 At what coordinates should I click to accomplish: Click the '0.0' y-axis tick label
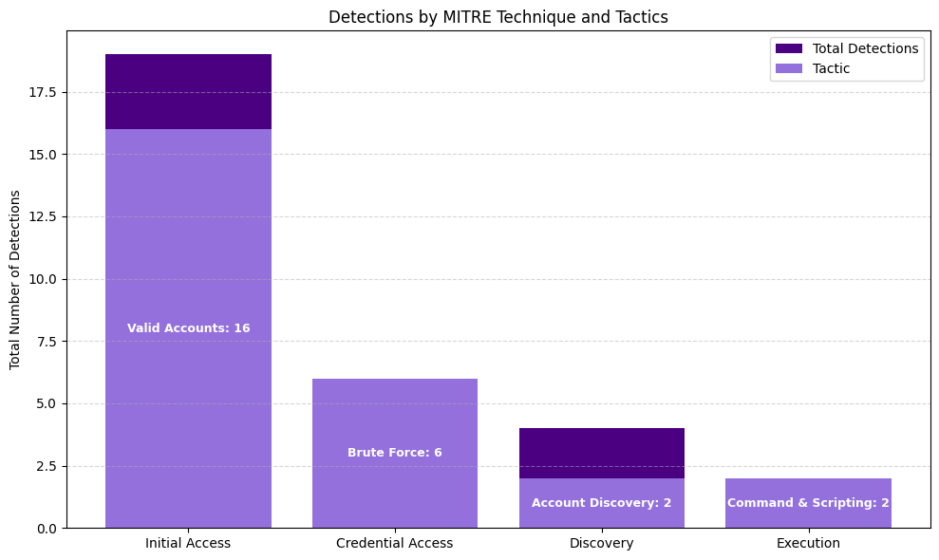coord(47,529)
